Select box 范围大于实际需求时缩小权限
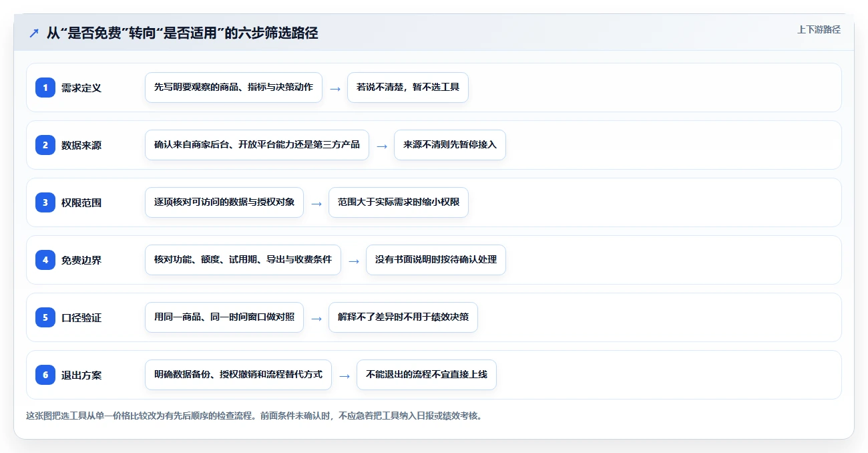868x453 pixels. click(399, 202)
